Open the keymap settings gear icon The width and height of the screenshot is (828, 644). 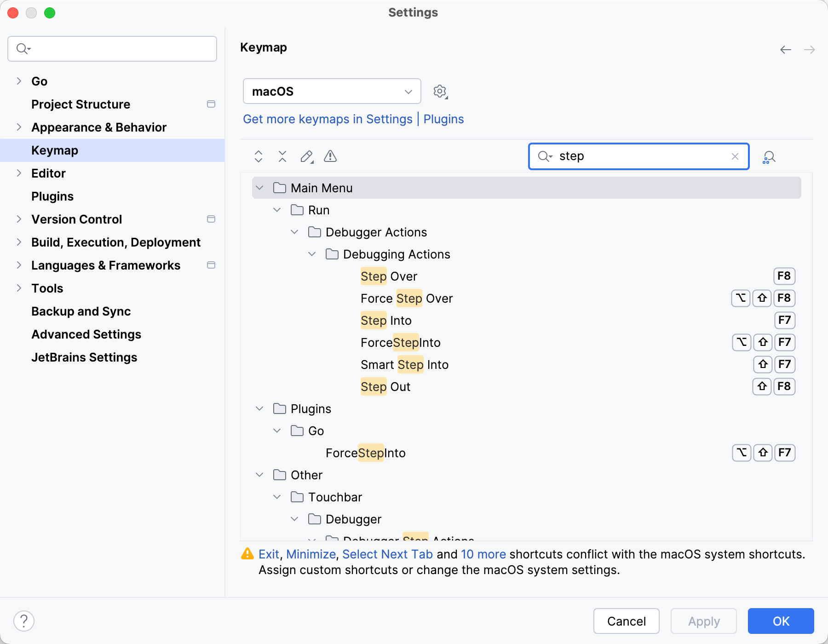coord(440,91)
